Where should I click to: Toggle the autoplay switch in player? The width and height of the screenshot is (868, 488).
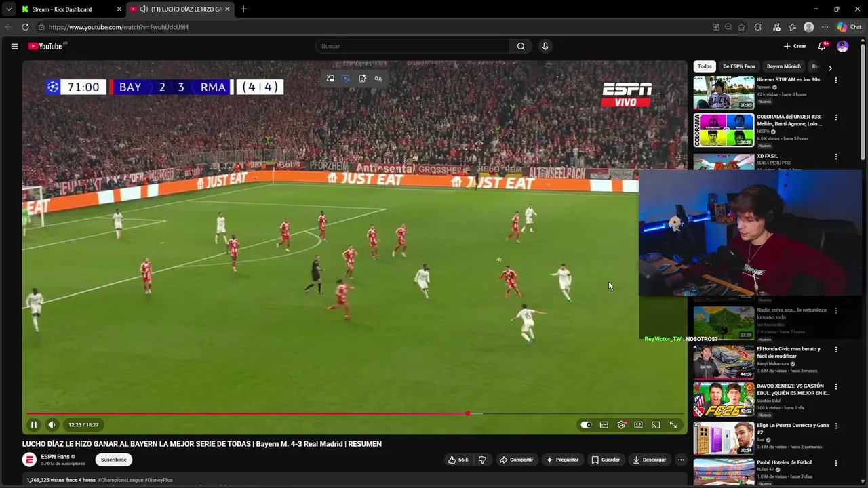point(586,425)
